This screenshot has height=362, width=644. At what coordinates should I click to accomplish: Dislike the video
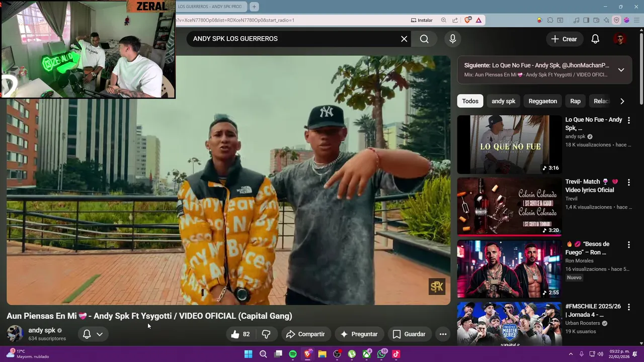click(266, 334)
